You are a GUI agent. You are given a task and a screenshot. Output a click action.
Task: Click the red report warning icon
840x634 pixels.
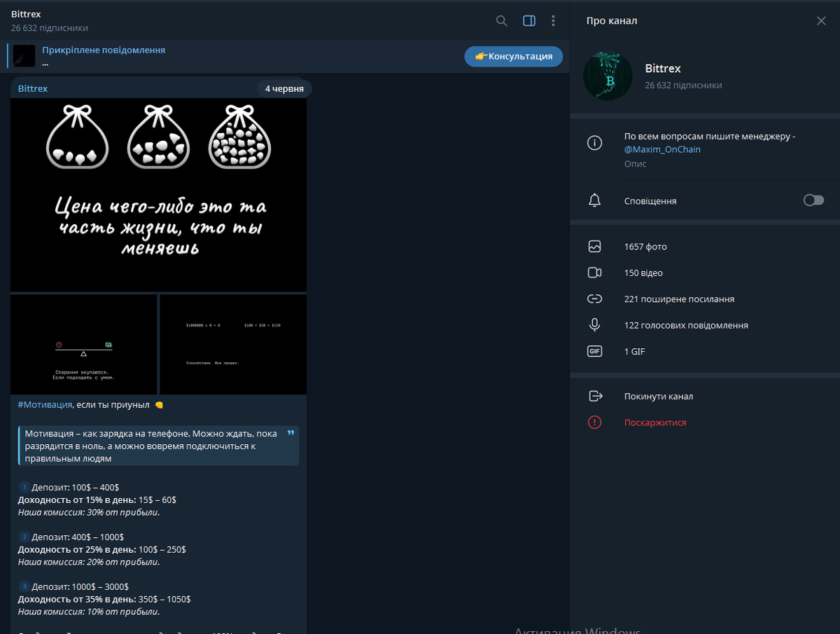pos(594,422)
